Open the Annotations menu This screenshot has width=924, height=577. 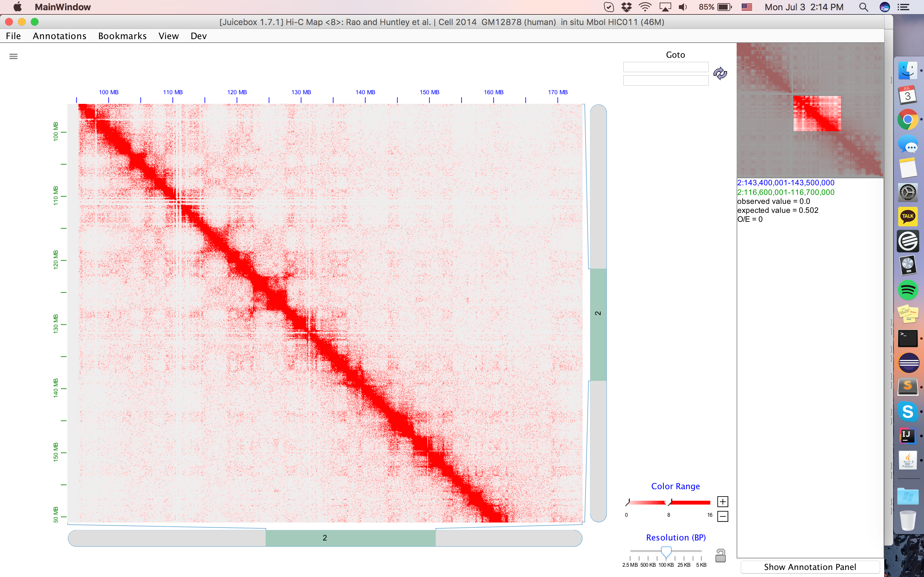pyautogui.click(x=59, y=36)
